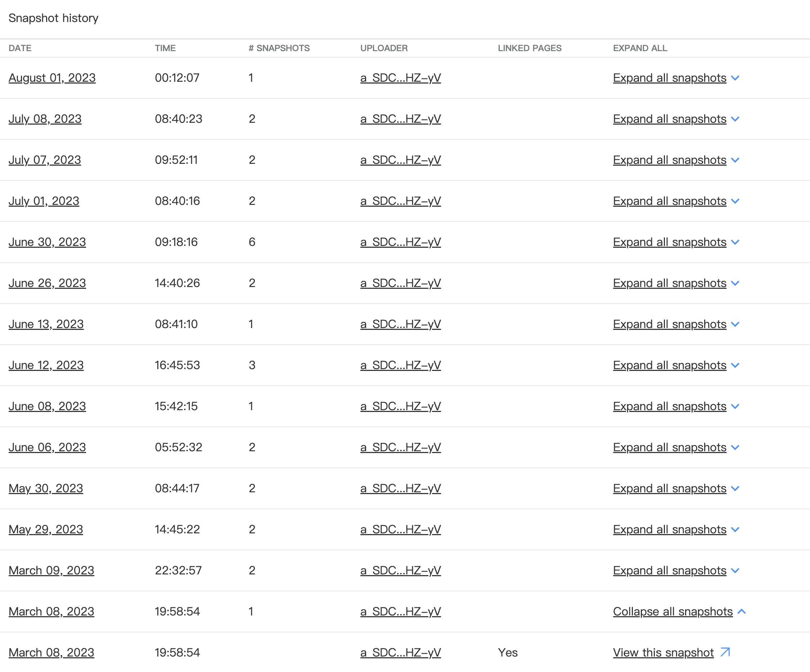The width and height of the screenshot is (810, 672).
Task: Open the March 09, 2023 date link
Action: [51, 570]
